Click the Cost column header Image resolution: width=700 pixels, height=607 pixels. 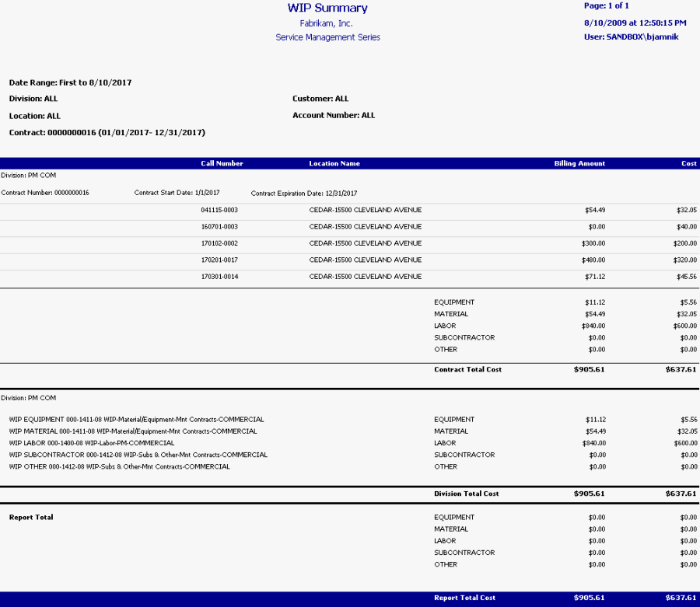pyautogui.click(x=688, y=164)
